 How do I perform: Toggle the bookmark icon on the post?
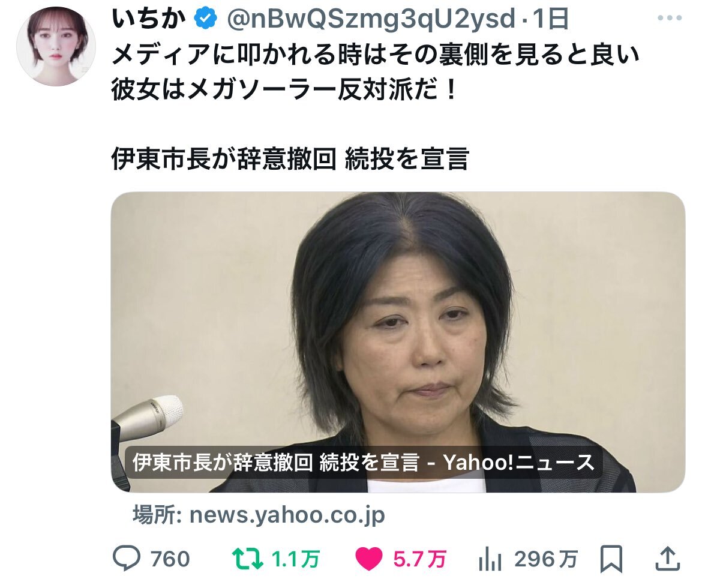tap(611, 559)
